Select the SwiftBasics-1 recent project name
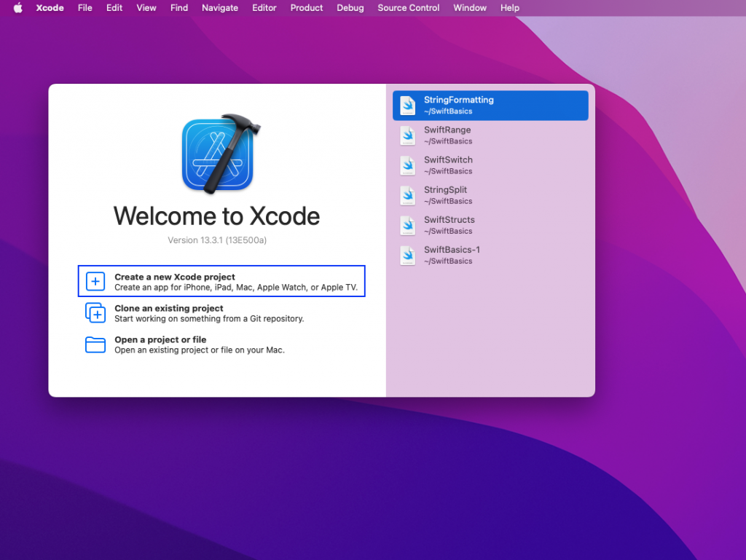 tap(452, 250)
